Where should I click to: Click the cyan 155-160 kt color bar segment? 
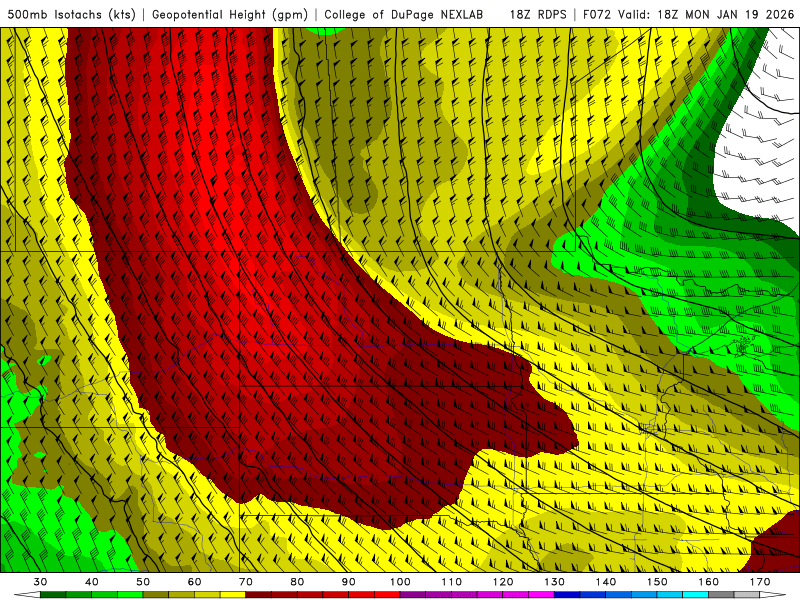pyautogui.click(x=695, y=595)
